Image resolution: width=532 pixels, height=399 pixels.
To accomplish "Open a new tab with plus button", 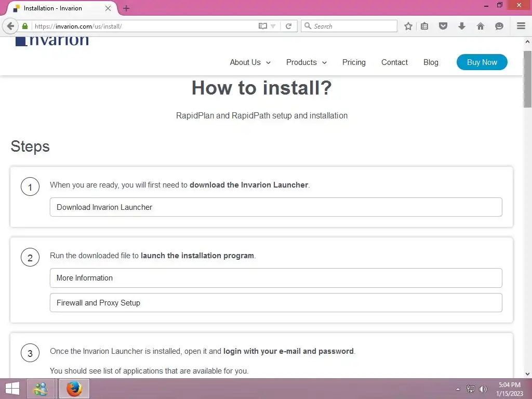I will 126,8.
